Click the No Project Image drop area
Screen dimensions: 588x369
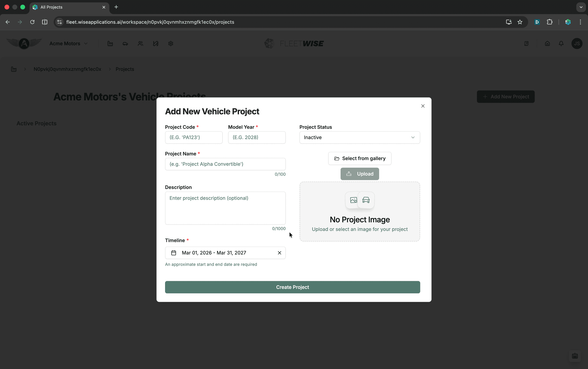pyautogui.click(x=360, y=212)
